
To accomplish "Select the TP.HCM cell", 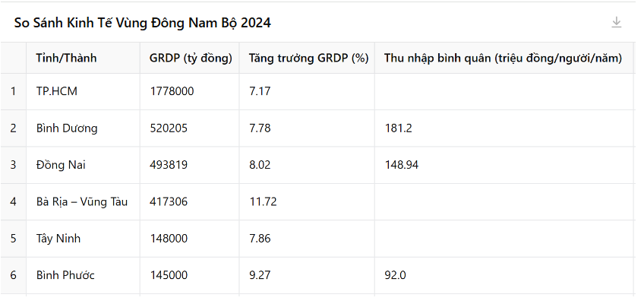I will [x=83, y=91].
